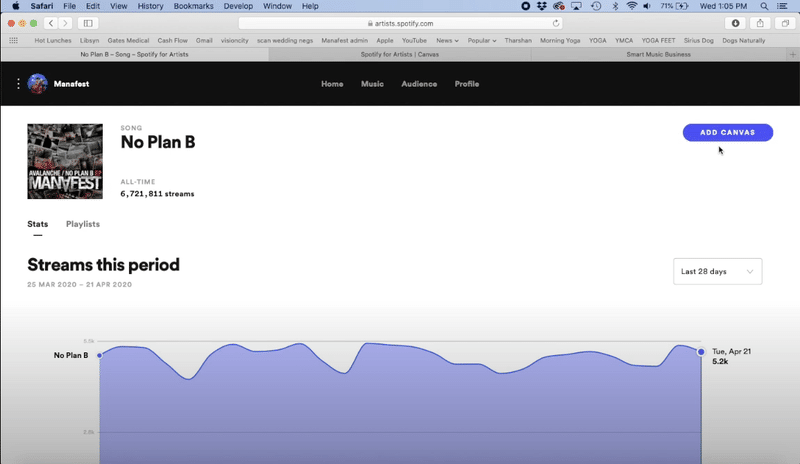Image resolution: width=800 pixels, height=464 pixels.
Task: Toggle the Safari sidebar button
Action: click(88, 23)
